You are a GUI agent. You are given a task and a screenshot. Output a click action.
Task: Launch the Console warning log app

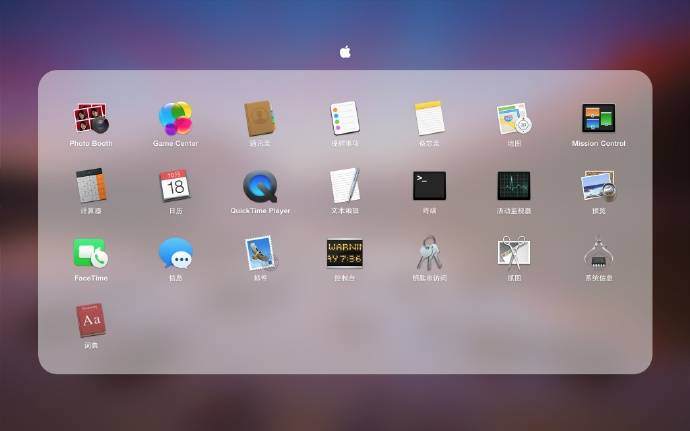pyautogui.click(x=345, y=253)
